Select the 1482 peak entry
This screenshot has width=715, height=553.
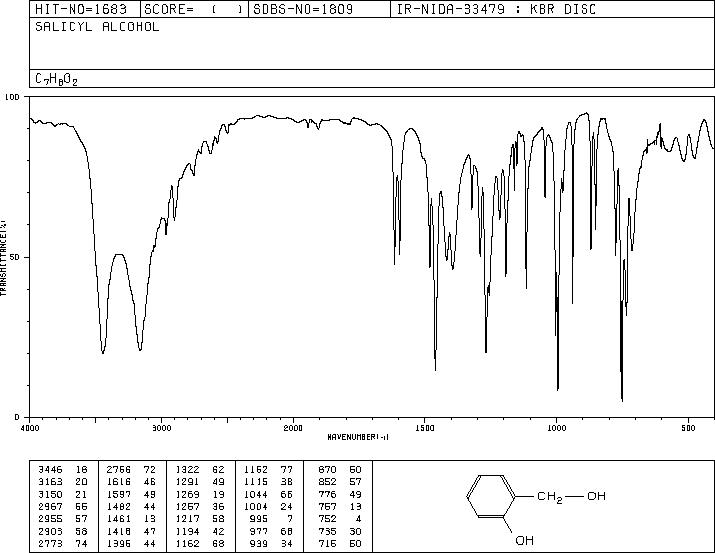click(119, 506)
